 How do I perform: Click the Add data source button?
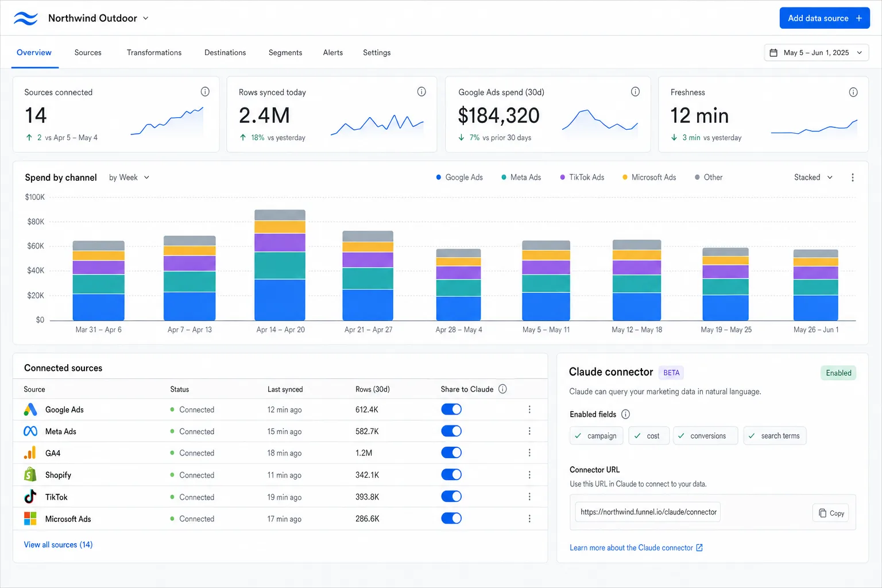[825, 18]
